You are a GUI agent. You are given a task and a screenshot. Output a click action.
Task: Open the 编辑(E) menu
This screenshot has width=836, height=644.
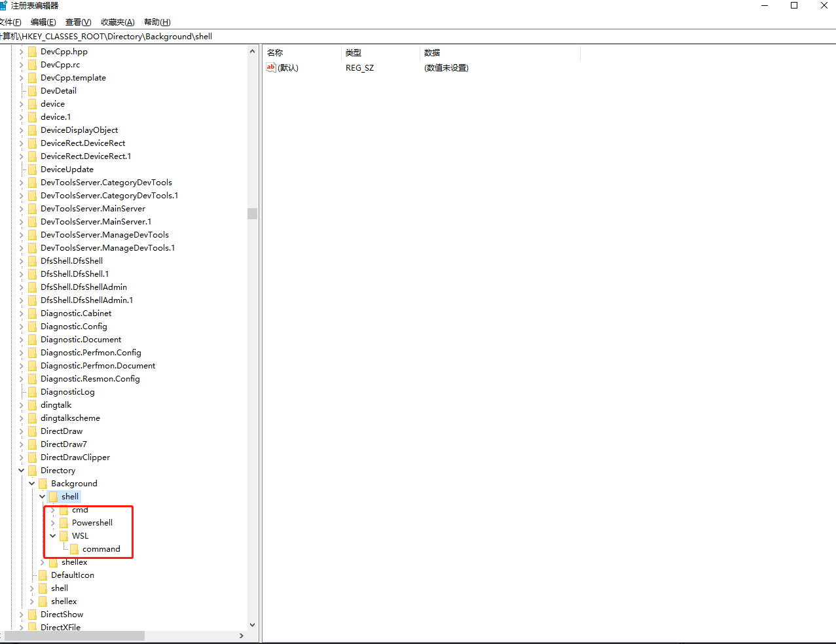click(x=43, y=22)
